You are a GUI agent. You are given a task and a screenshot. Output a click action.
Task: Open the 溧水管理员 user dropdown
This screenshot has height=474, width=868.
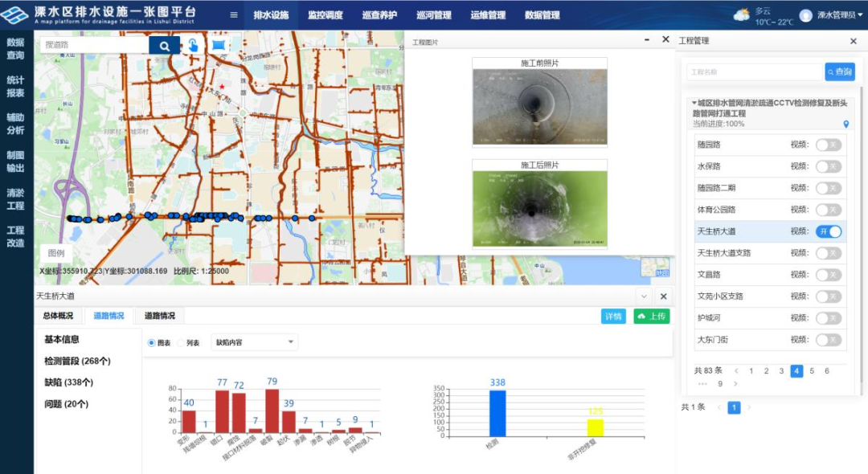tap(839, 15)
